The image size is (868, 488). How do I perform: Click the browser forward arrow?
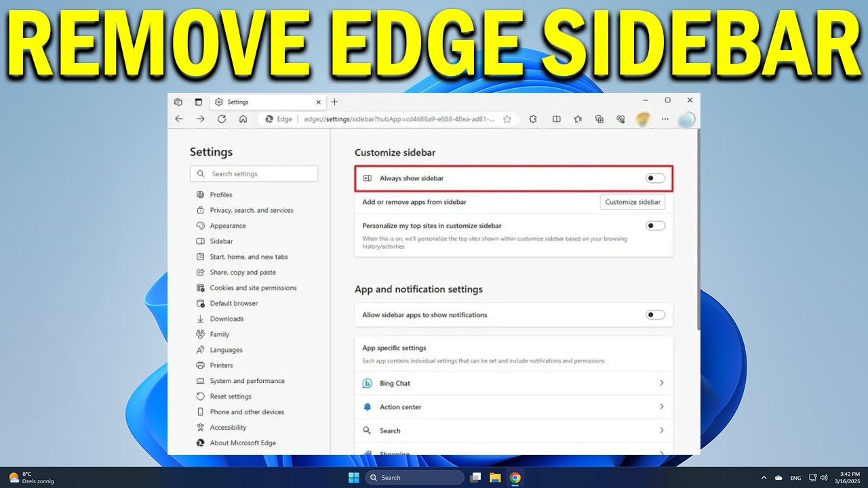tap(200, 119)
